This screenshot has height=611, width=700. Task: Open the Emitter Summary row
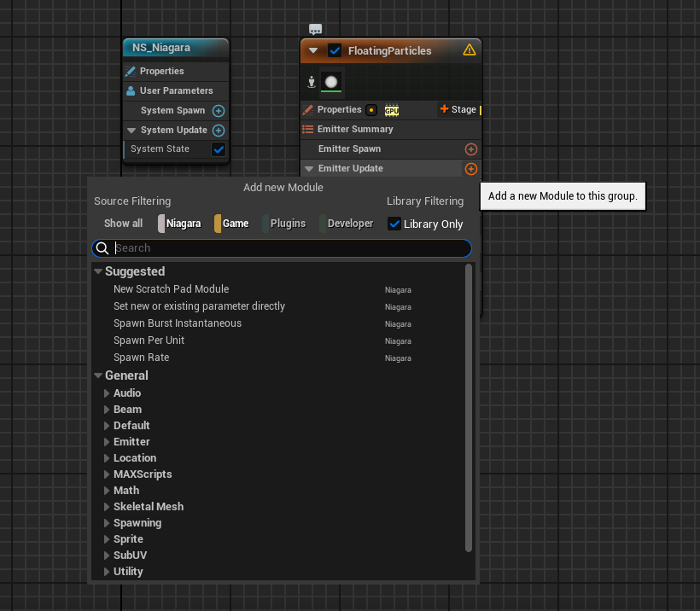[x=391, y=130]
